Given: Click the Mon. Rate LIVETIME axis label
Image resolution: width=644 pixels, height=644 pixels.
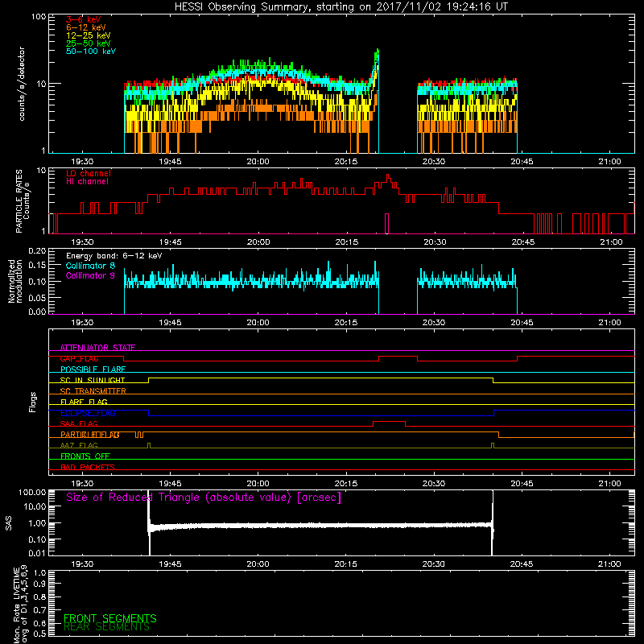Looking at the screenshot, I should coord(20,605).
